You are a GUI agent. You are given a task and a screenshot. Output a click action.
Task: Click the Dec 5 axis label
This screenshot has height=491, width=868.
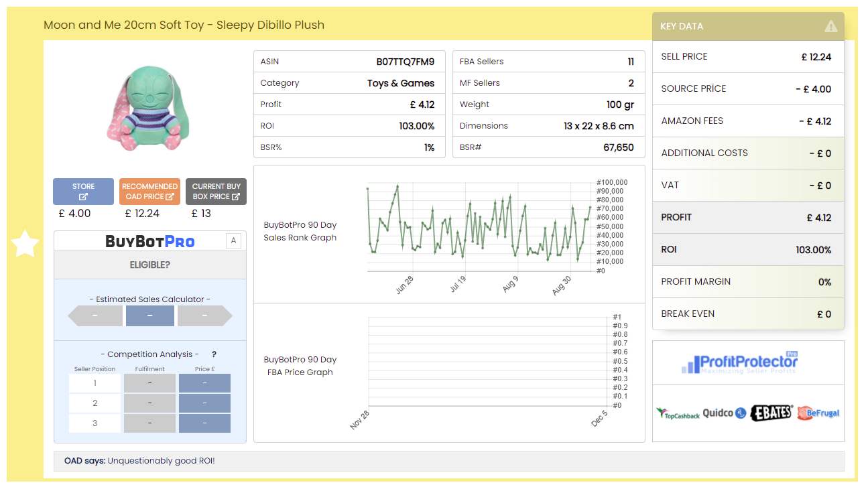tap(599, 419)
